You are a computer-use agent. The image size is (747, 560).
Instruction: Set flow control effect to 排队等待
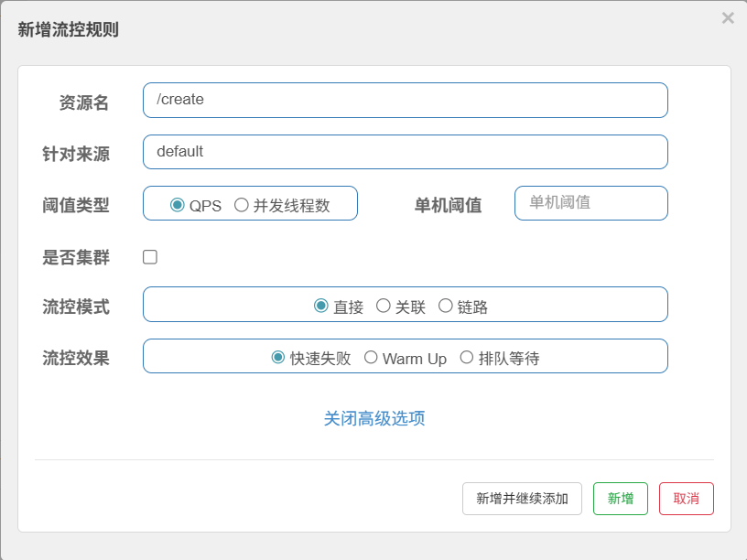pyautogui.click(x=467, y=358)
